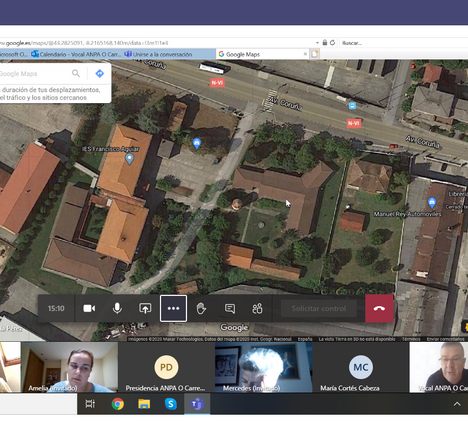Click the Google Maps search magnifier
This screenshot has width=468, height=432.
[x=76, y=73]
